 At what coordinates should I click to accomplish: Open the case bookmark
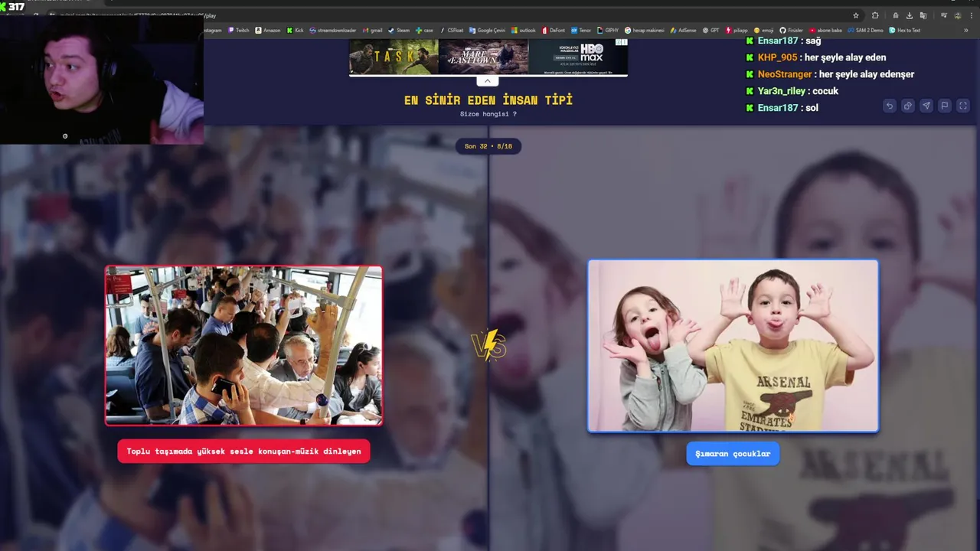pos(424,31)
